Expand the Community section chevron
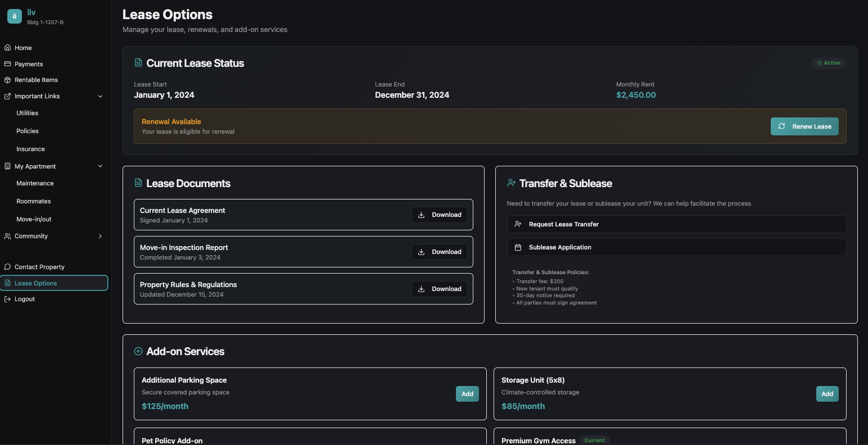 [x=101, y=236]
